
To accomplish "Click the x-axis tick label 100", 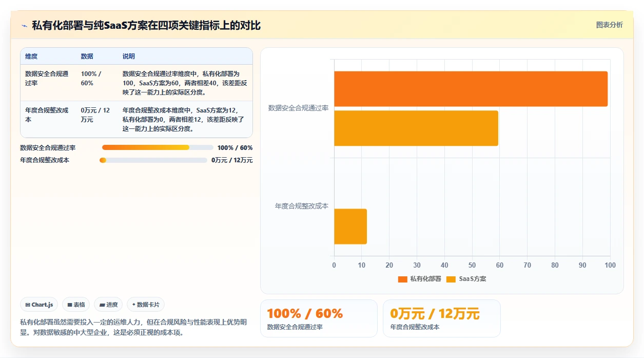I will [x=610, y=265].
